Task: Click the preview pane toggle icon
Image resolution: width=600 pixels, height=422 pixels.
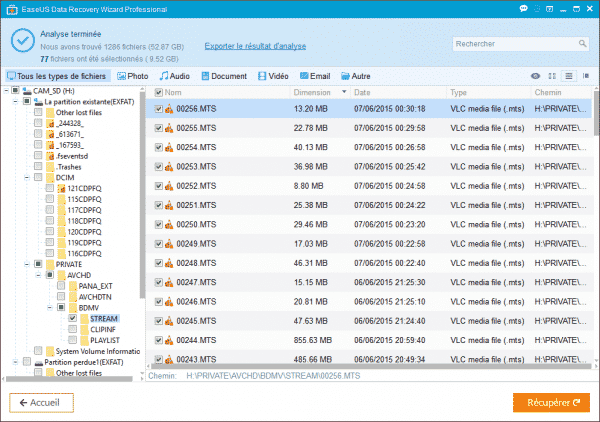Action: click(586, 76)
